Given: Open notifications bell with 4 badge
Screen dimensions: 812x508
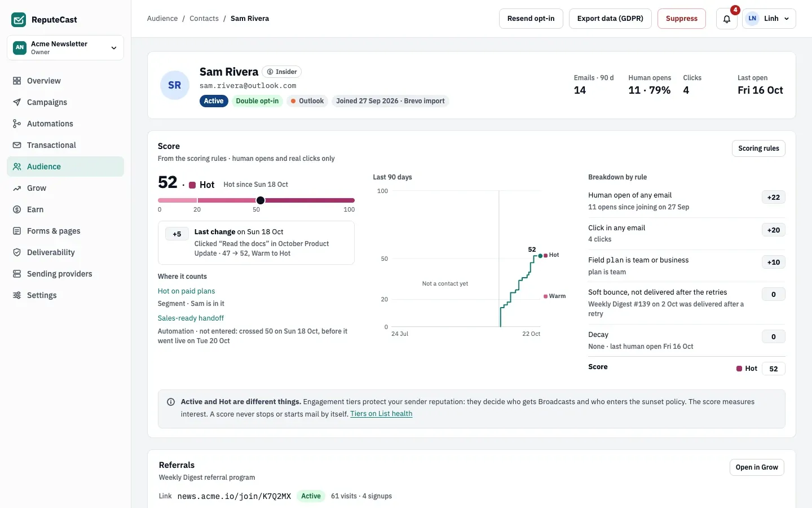Looking at the screenshot, I should click(727, 19).
